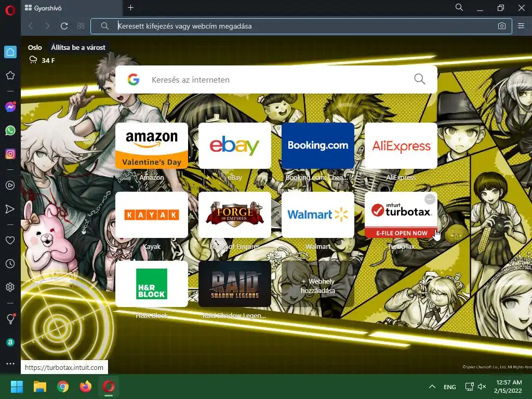Open History clock icon in sidebar
Viewport: 532px width, 399px height.
click(10, 263)
